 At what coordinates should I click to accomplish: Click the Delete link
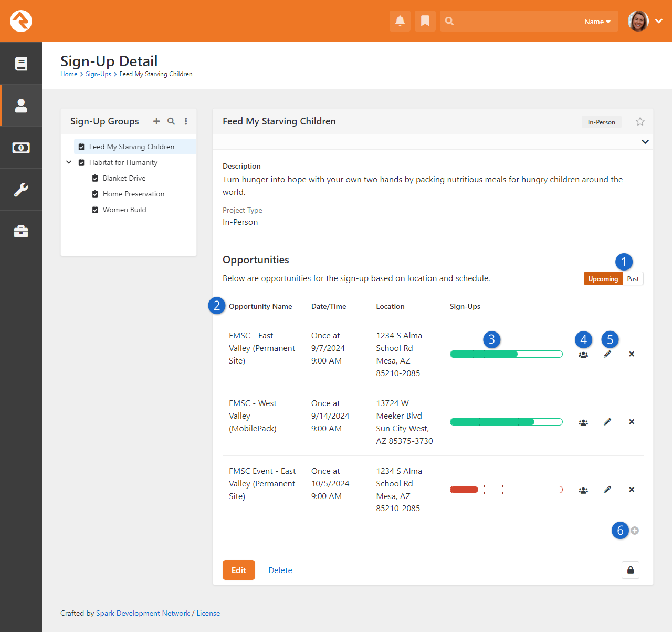click(x=280, y=570)
